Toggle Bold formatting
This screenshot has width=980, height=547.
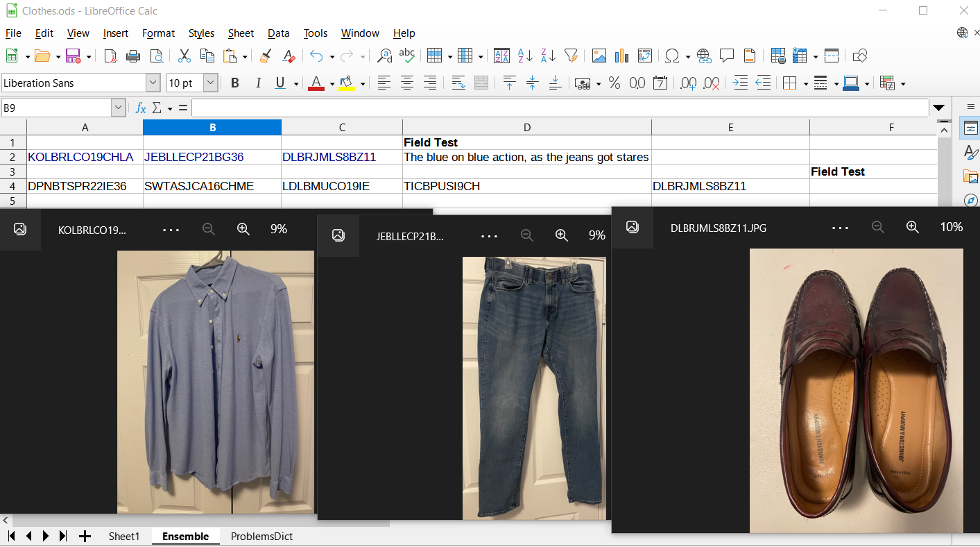[x=235, y=83]
